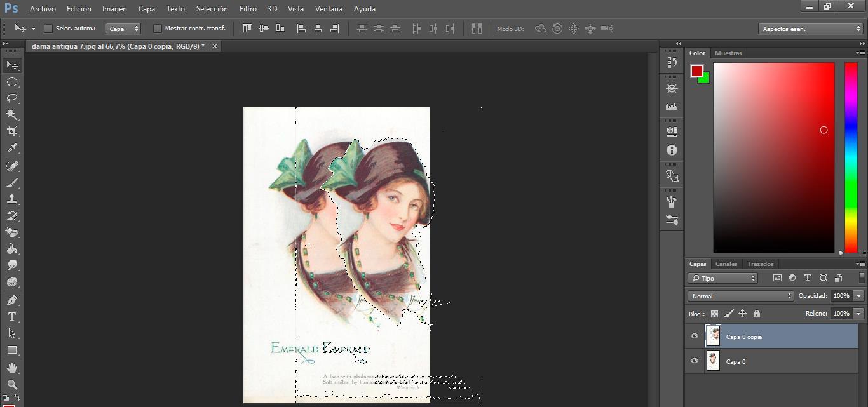The height and width of the screenshot is (407, 868).
Task: Close the dama antigua 7.jpg document tab
Action: [214, 46]
